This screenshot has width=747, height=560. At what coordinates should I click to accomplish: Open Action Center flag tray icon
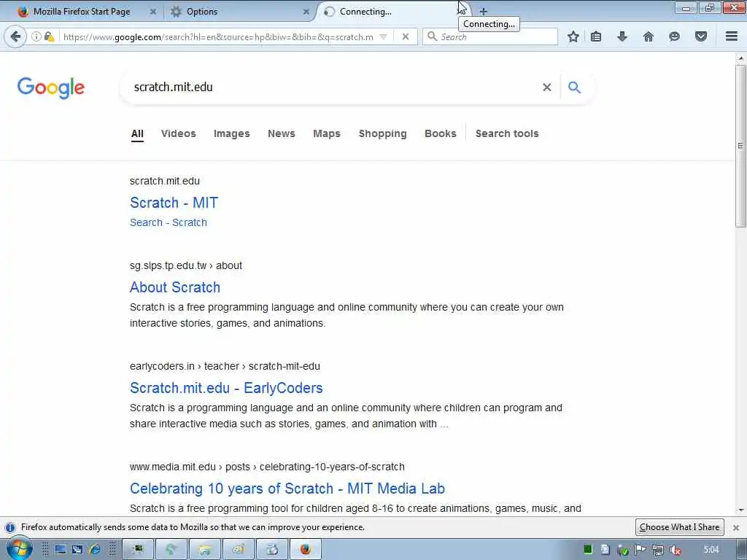point(640,550)
